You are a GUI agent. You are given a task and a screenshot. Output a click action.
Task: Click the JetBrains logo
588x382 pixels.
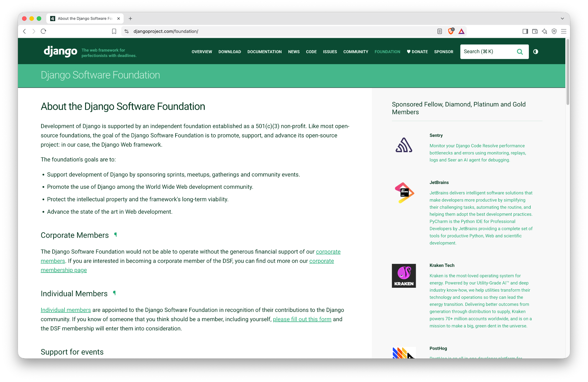point(404,193)
